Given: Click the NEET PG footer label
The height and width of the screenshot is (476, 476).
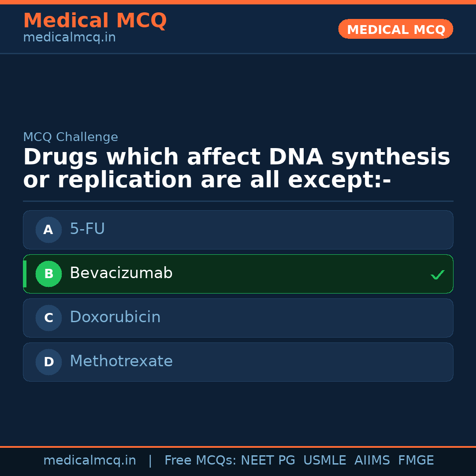Looking at the screenshot, I should tap(268, 461).
